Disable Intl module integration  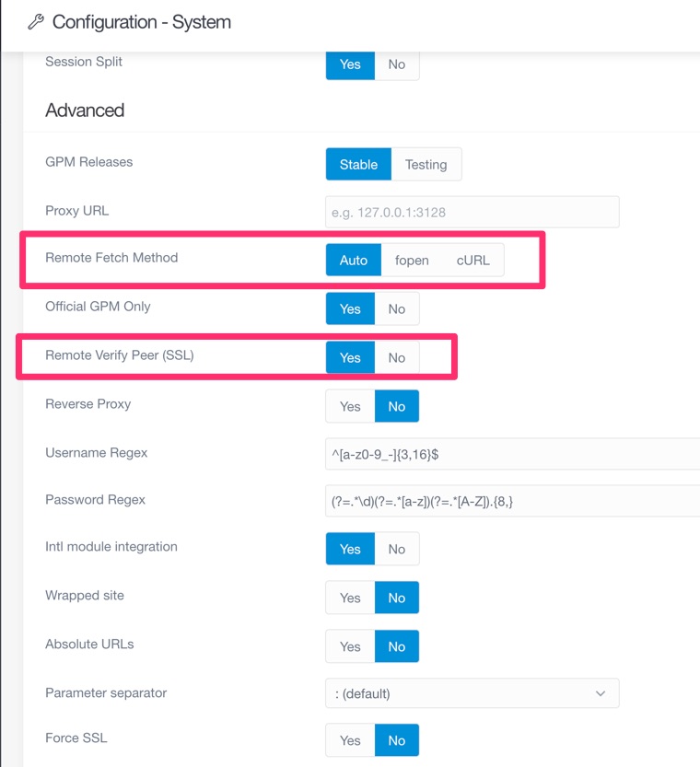(x=396, y=548)
